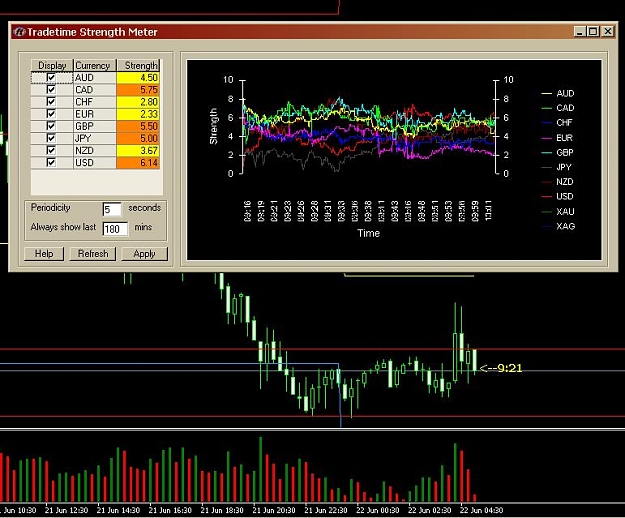This screenshot has width=625, height=518.
Task: Select the CHF currency cell
Action: coord(94,102)
